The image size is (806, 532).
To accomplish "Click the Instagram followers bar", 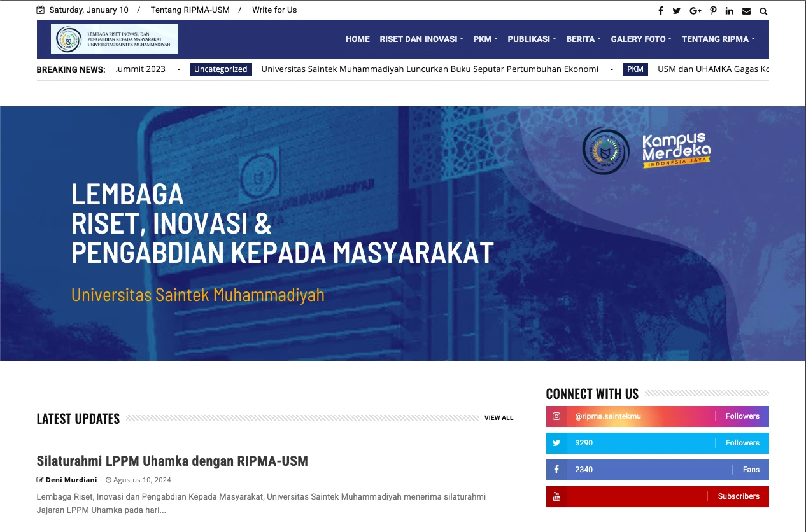I will click(x=657, y=416).
